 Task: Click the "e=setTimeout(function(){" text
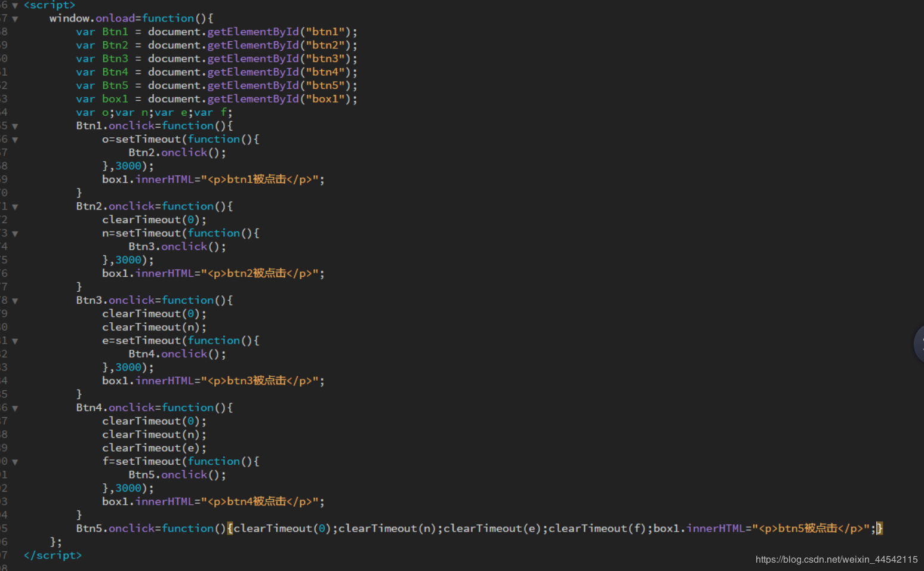click(x=181, y=341)
